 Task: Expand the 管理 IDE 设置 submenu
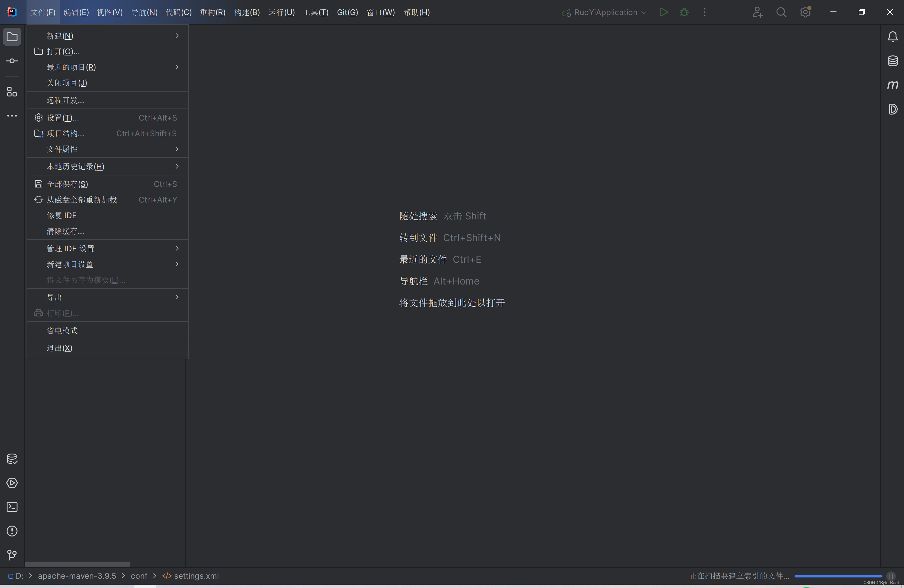tap(108, 248)
